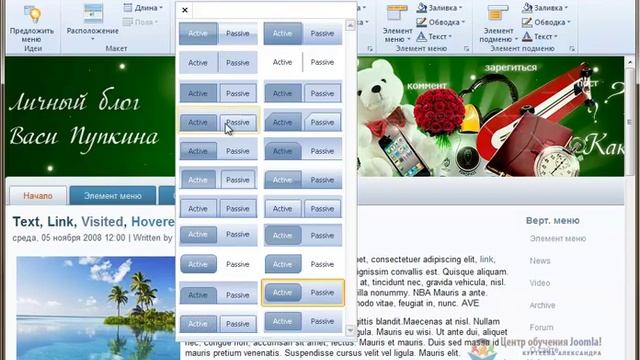640x360 pixels.
Task: Open News in the vertical menu
Action: [540, 260]
